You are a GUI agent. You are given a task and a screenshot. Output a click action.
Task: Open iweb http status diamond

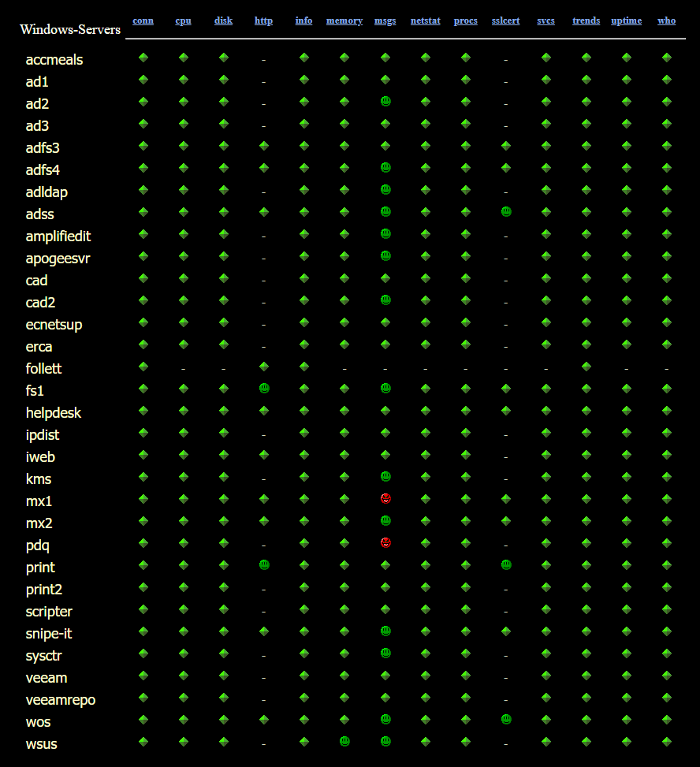coord(264,455)
